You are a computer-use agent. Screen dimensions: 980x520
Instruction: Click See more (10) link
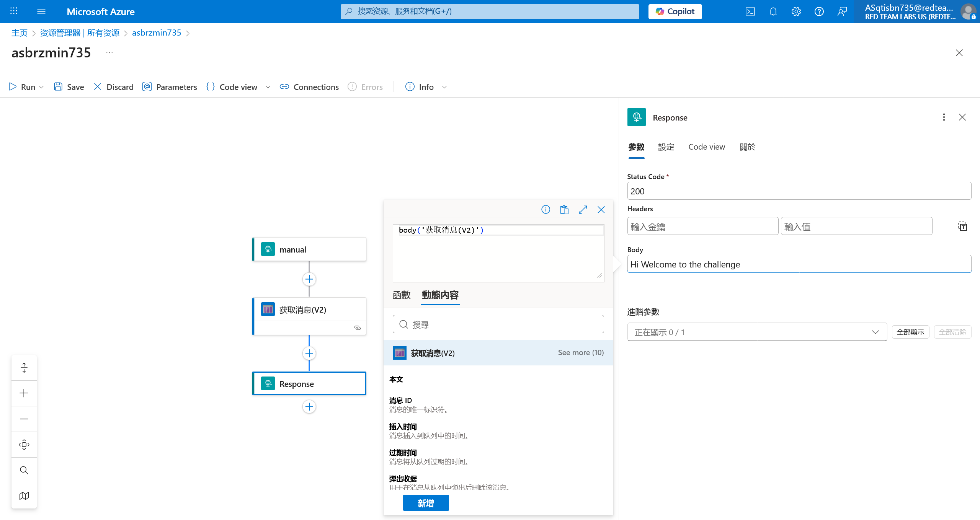pos(580,352)
